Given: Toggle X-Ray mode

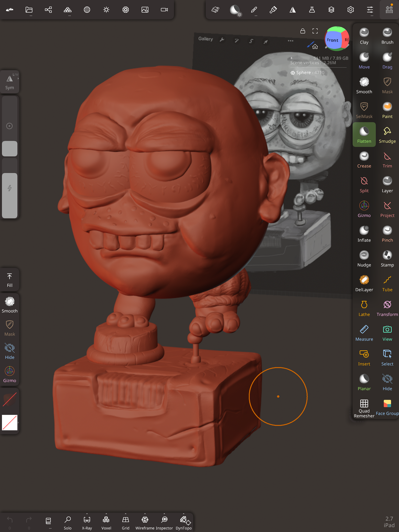Looking at the screenshot, I should click(87, 522).
